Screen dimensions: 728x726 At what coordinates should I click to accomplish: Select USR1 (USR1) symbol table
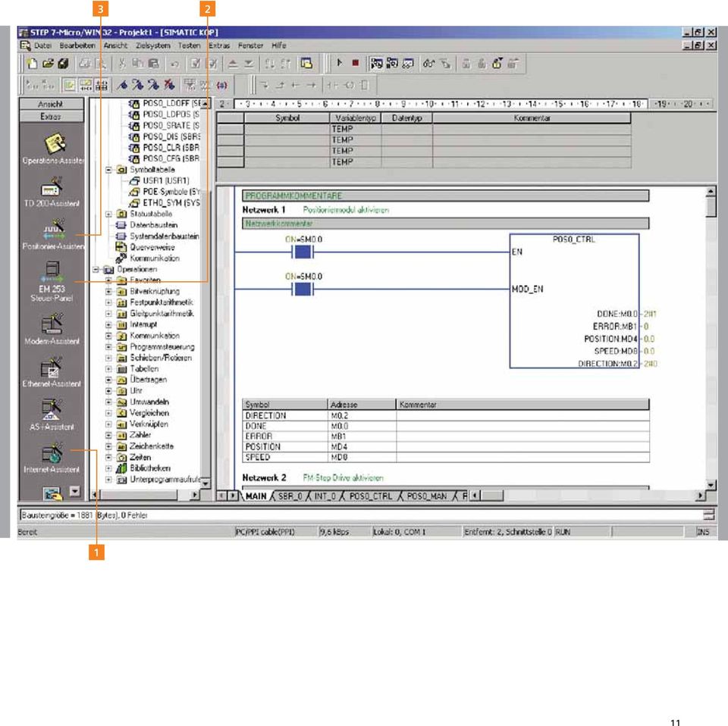click(165, 180)
